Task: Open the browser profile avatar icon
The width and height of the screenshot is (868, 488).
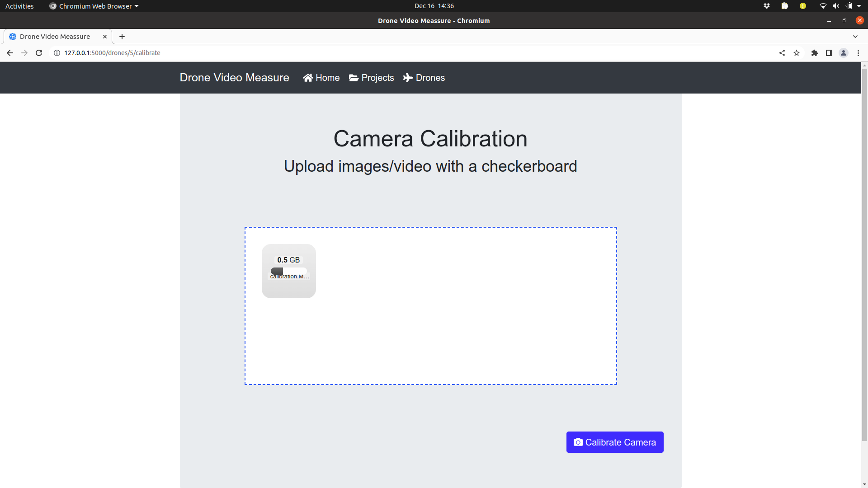Action: (x=844, y=53)
